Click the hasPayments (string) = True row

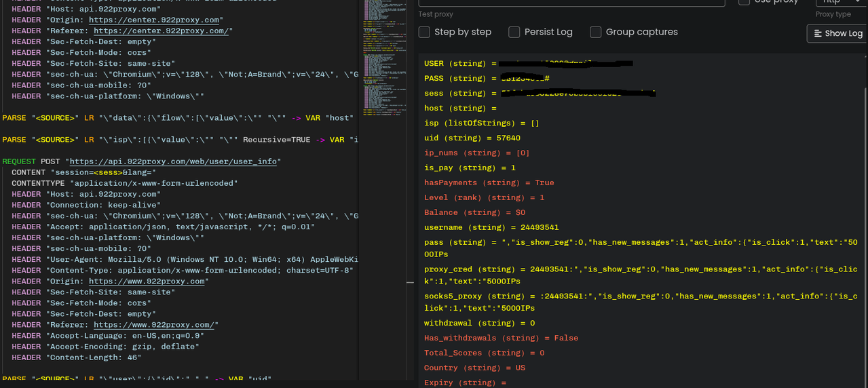pyautogui.click(x=489, y=182)
